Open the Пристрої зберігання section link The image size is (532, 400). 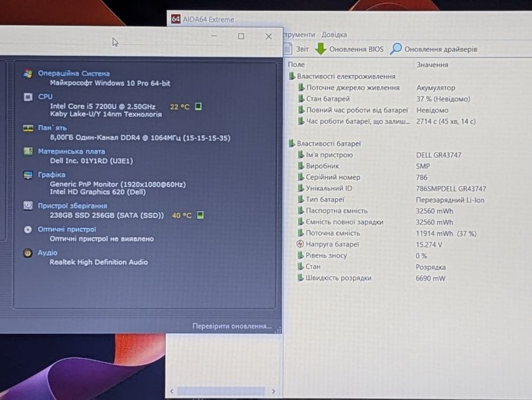(72, 206)
